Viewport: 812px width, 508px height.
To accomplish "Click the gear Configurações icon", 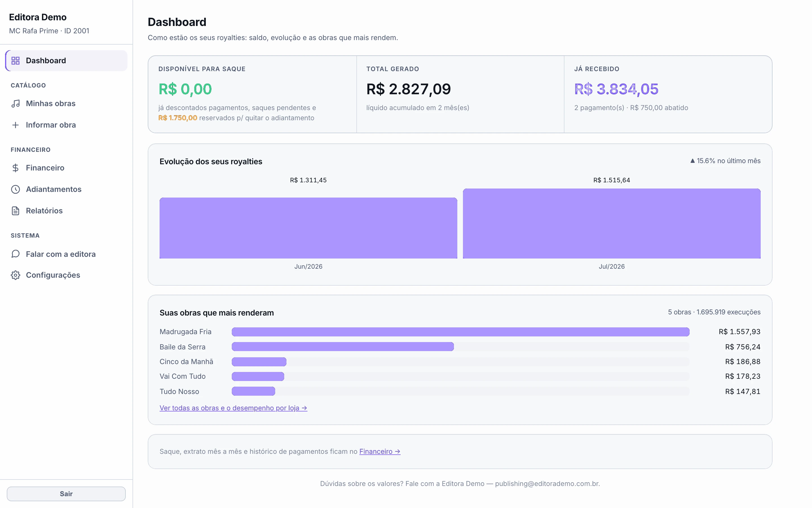I will [16, 275].
